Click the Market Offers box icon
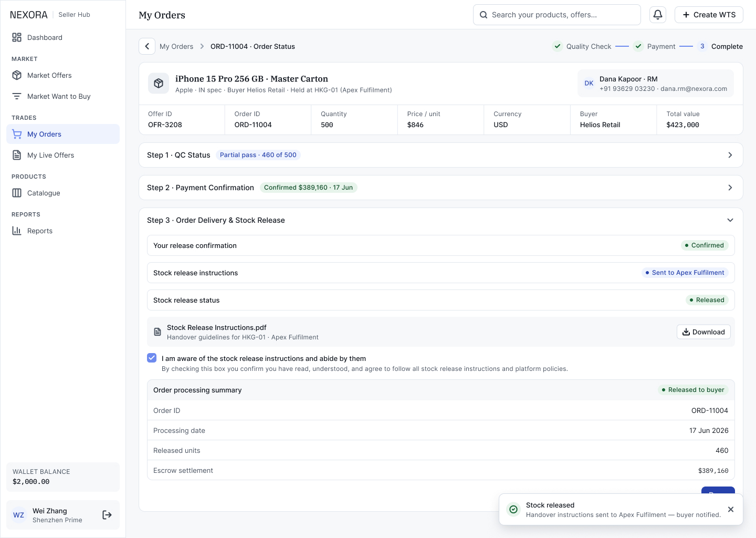Image resolution: width=756 pixels, height=538 pixels. click(x=17, y=75)
